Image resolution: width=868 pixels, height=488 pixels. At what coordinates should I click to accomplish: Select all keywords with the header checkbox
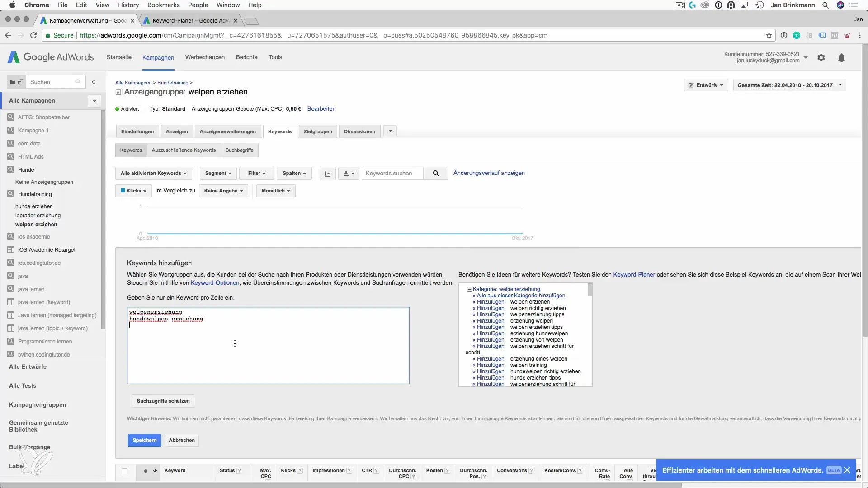[x=124, y=471]
